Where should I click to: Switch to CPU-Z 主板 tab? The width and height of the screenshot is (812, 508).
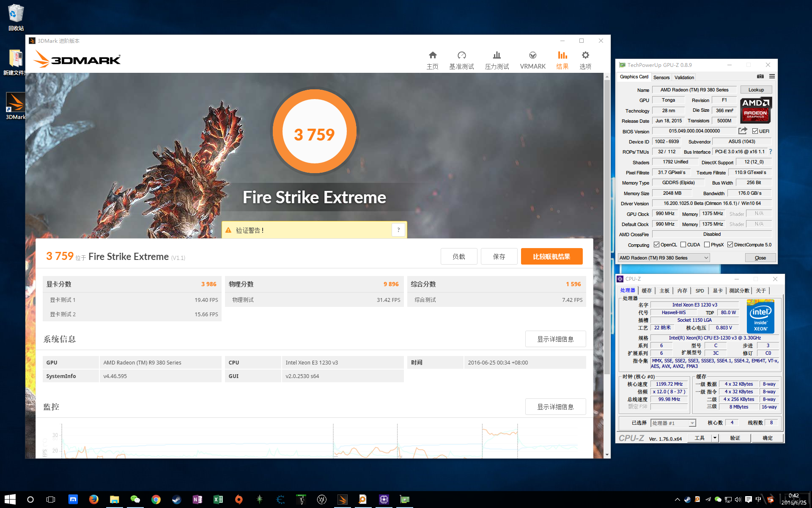coord(664,291)
